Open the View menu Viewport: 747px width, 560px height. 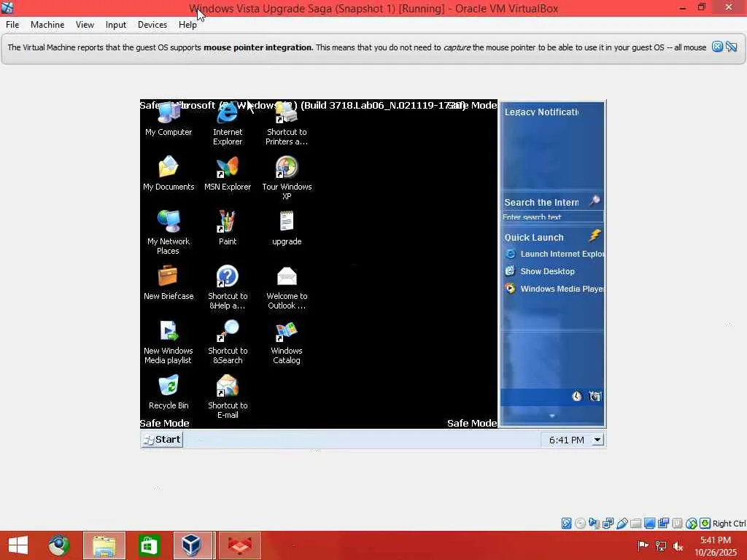pyautogui.click(x=85, y=25)
